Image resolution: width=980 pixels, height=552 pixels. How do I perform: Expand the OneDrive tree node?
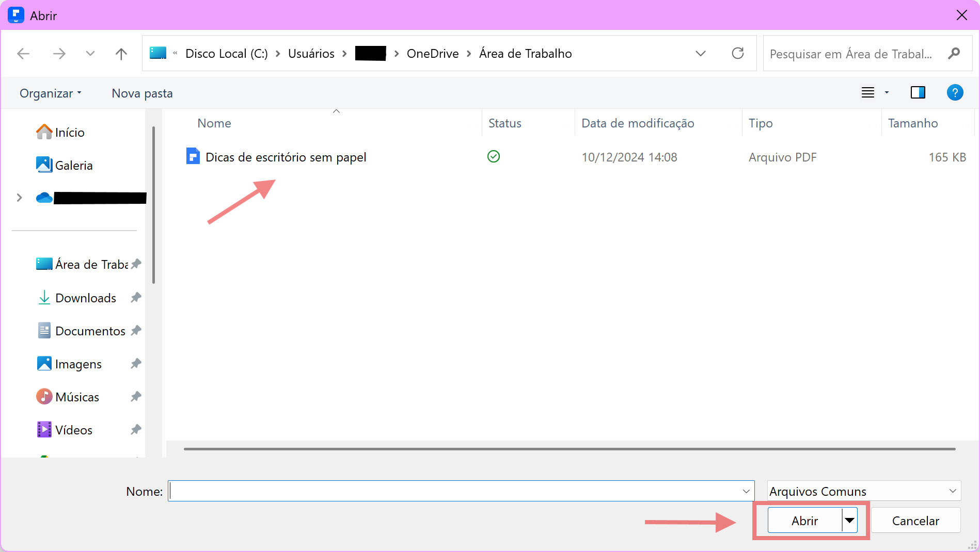point(19,198)
